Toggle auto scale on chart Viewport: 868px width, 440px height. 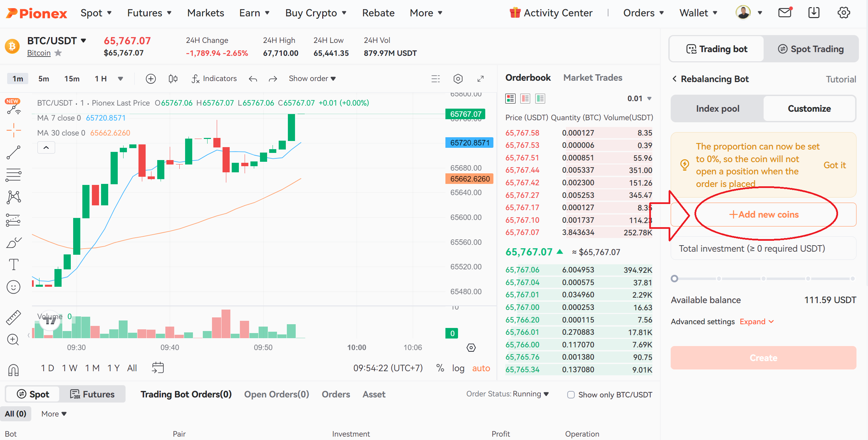481,368
